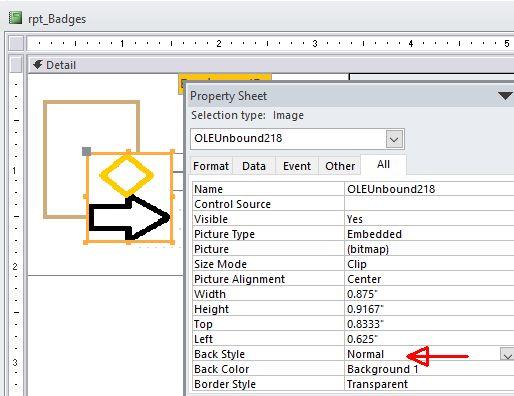Open the Other tab
Image resolution: width=514 pixels, height=396 pixels.
(340, 166)
